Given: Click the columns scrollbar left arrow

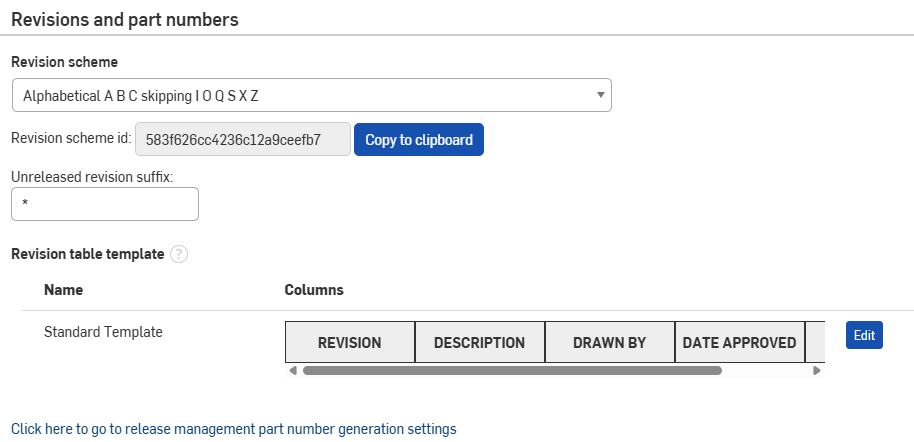Looking at the screenshot, I should click(x=292, y=370).
